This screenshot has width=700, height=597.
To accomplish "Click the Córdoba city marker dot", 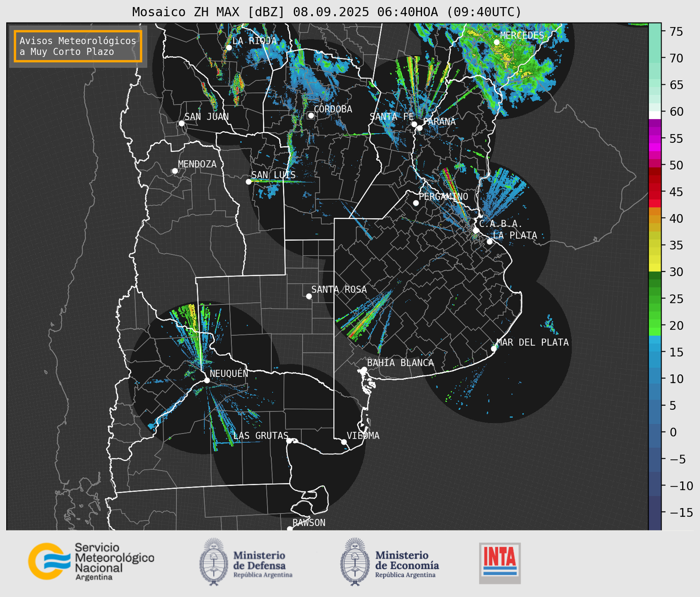I will (x=311, y=115).
